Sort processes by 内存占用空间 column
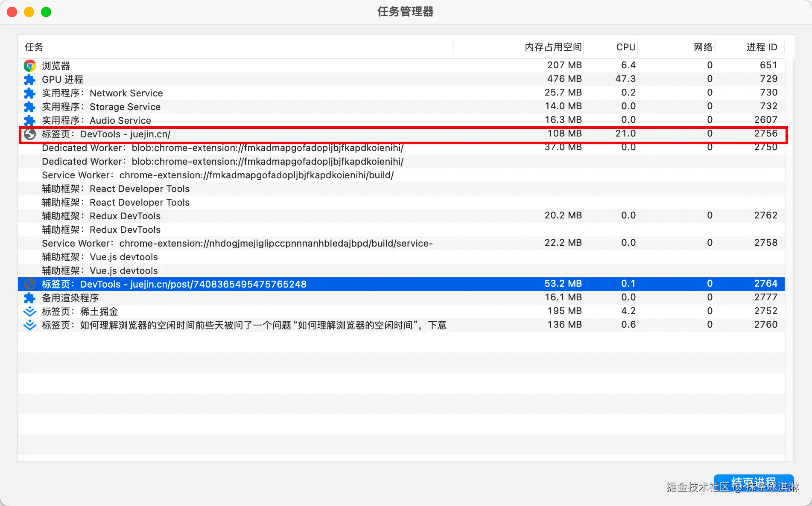This screenshot has width=812, height=506. pos(553,47)
